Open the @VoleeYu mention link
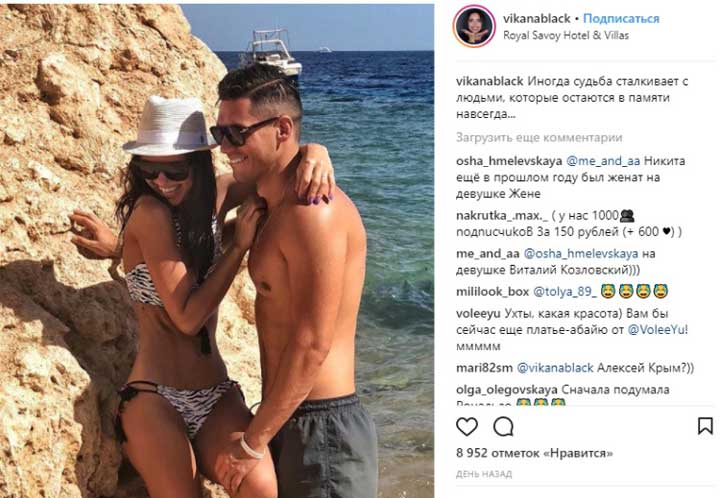 657,330
